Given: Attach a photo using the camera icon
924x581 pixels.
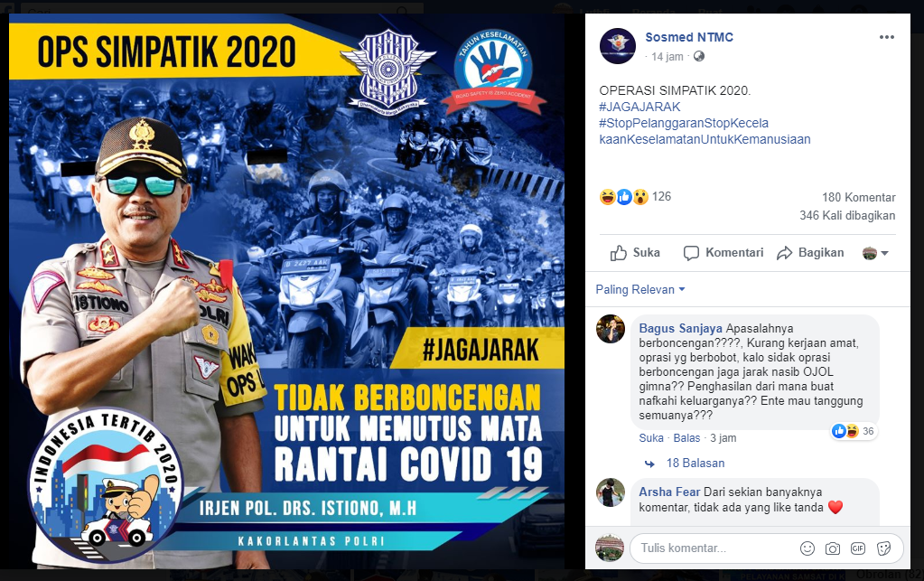Looking at the screenshot, I should coord(832,548).
